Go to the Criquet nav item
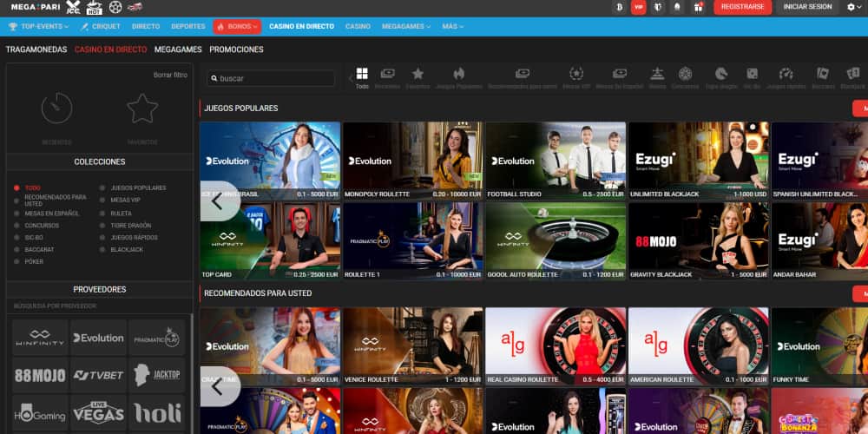 [x=101, y=27]
